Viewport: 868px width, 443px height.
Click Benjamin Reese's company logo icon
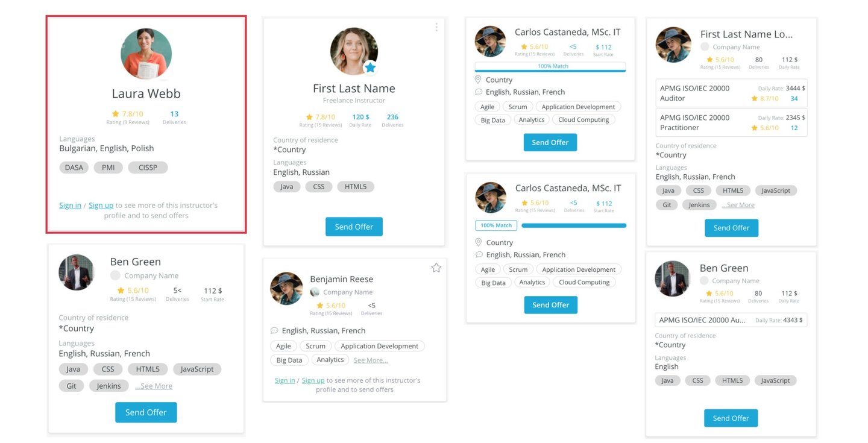click(315, 292)
